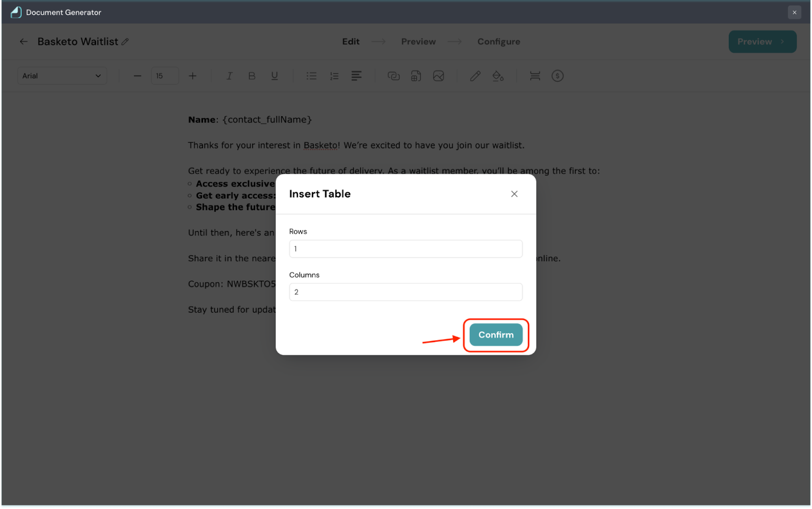Open the paint bucket fill color
The image size is (812, 509).
point(498,76)
